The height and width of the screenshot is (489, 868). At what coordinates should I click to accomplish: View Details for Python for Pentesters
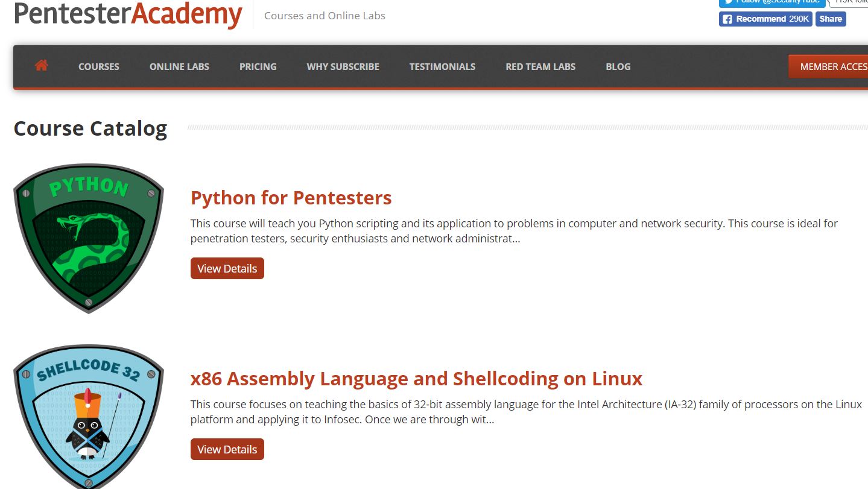click(x=227, y=269)
